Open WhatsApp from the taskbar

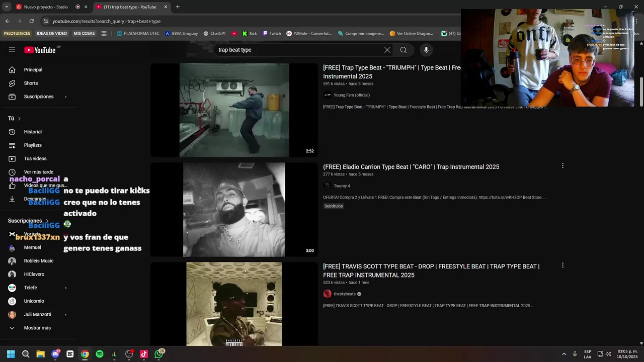point(159,354)
